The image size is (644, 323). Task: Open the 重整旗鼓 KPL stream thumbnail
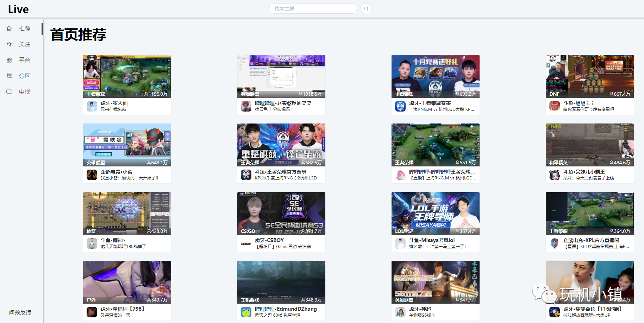pos(281,145)
